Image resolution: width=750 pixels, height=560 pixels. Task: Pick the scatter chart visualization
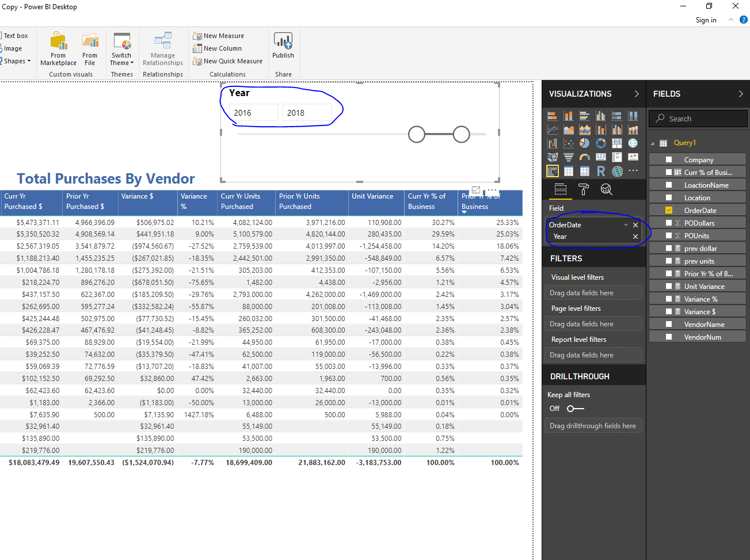pos(569,143)
